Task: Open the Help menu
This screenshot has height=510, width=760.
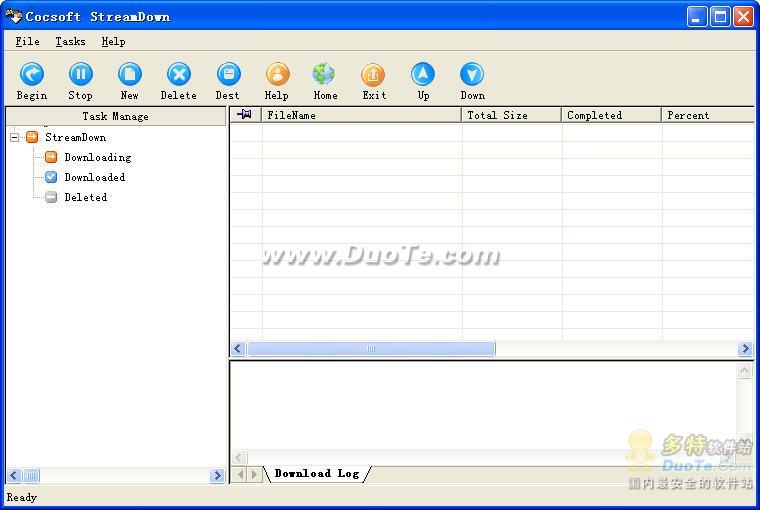Action: pyautogui.click(x=113, y=42)
